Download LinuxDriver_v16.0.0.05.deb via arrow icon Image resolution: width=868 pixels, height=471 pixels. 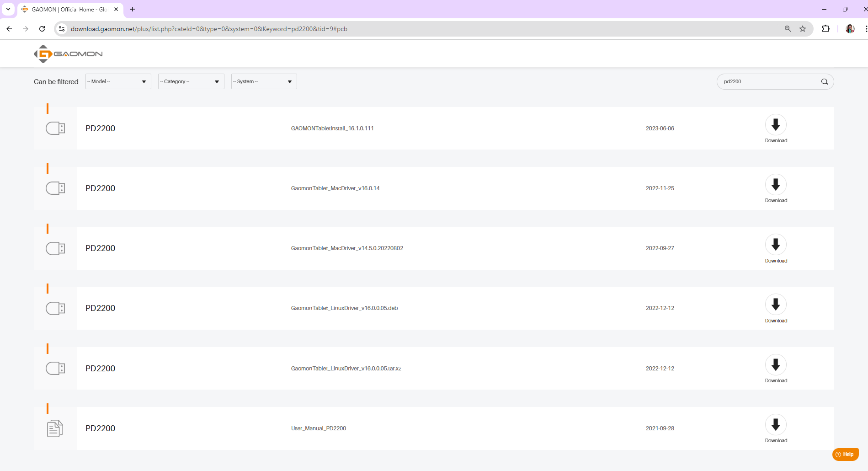[776, 305]
